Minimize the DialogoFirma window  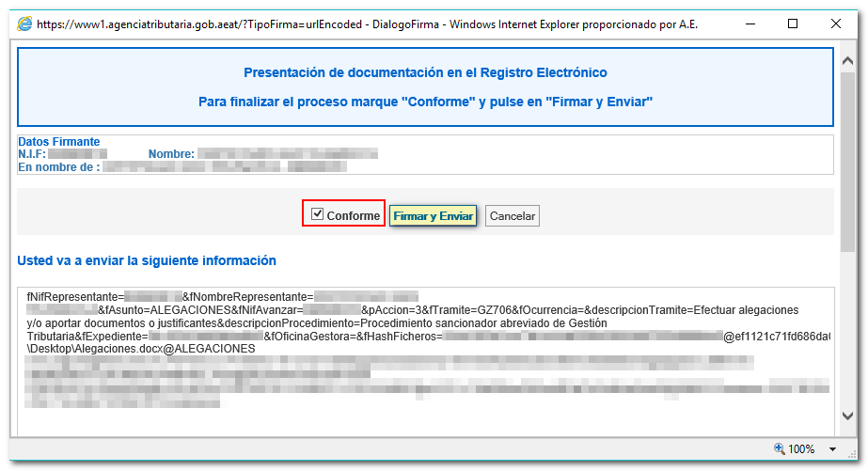(750, 24)
